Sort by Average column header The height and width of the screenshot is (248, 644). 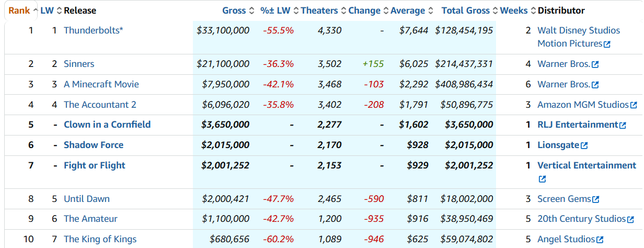click(408, 10)
